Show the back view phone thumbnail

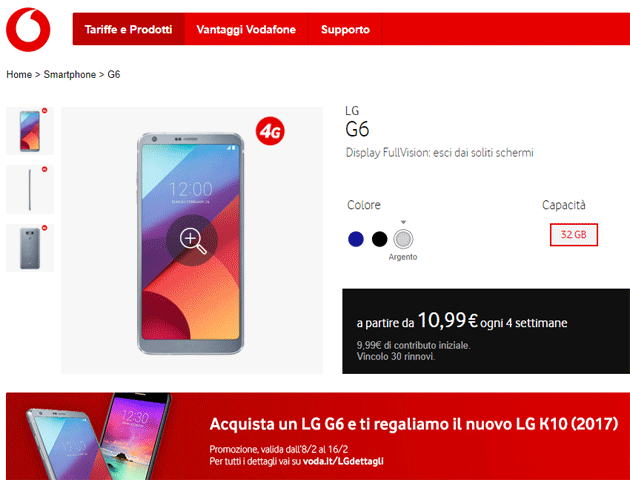coord(30,248)
